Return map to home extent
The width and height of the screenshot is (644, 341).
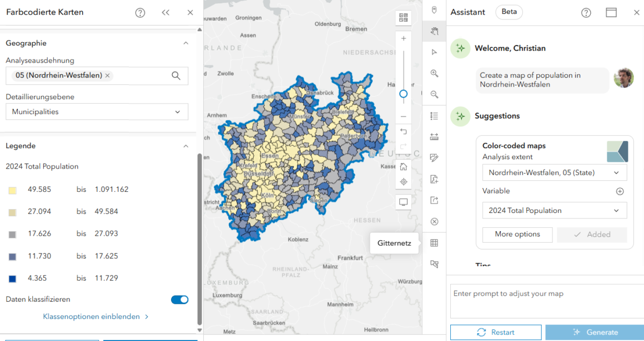[403, 166]
